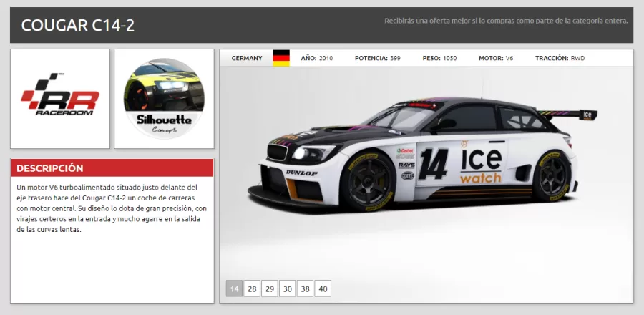Click the description paragraph about the V6 engine

(x=112, y=208)
